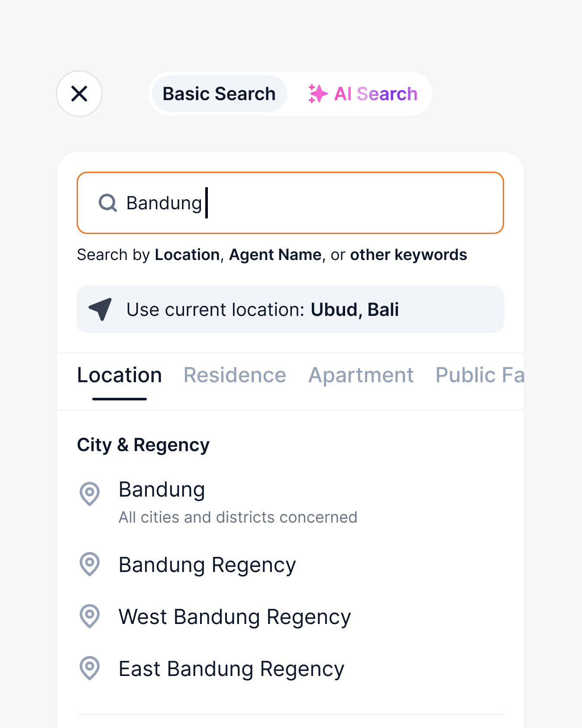Switch to the Apartment tab

pyautogui.click(x=361, y=375)
